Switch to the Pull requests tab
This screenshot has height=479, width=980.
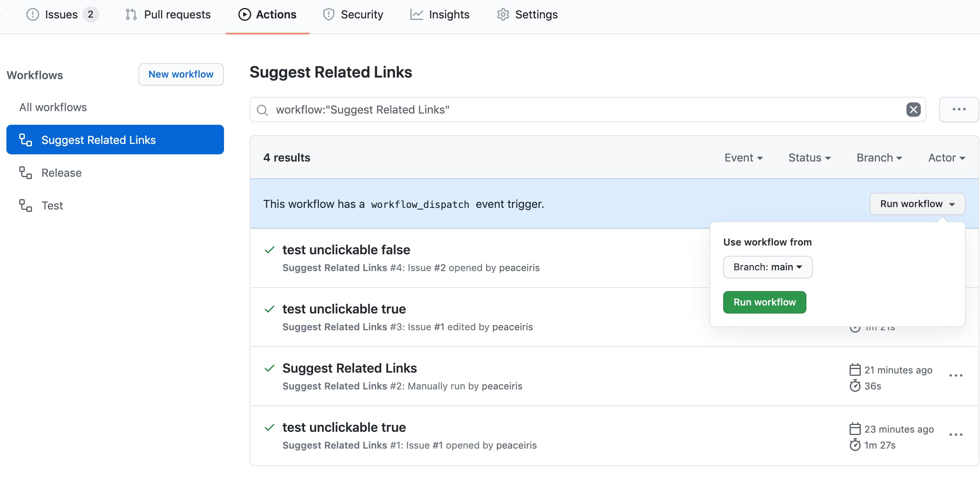tap(168, 14)
